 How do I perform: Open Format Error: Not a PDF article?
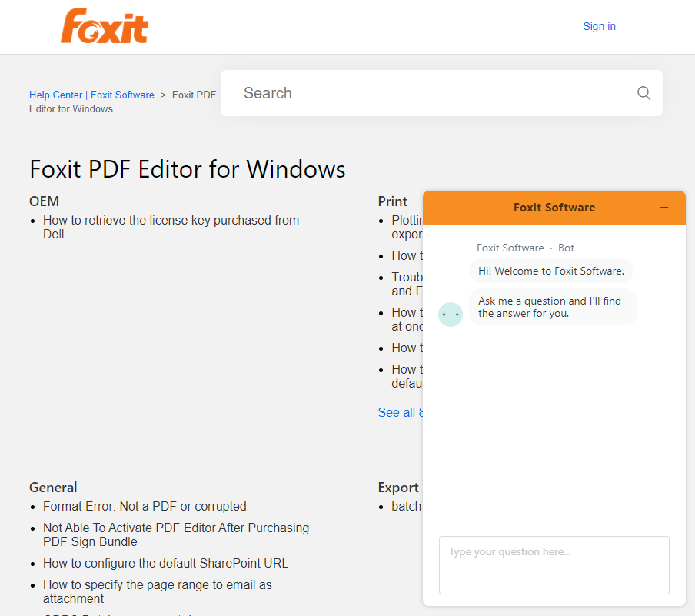click(x=145, y=507)
